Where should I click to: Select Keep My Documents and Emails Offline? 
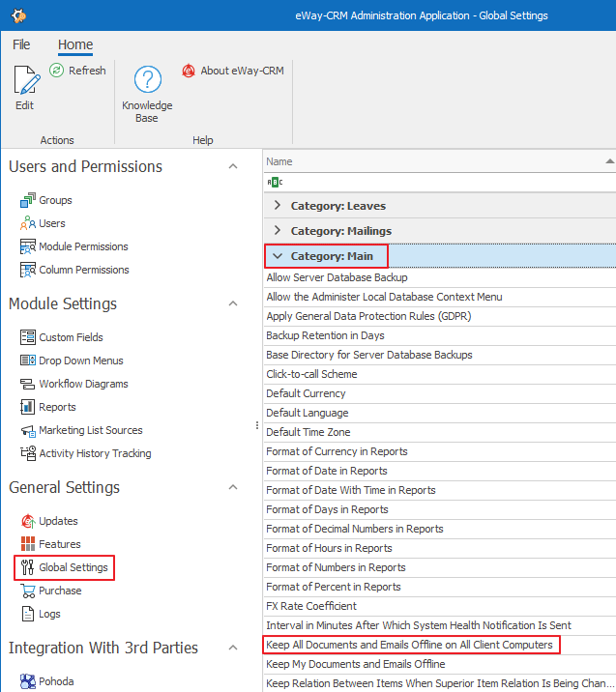click(x=440, y=664)
